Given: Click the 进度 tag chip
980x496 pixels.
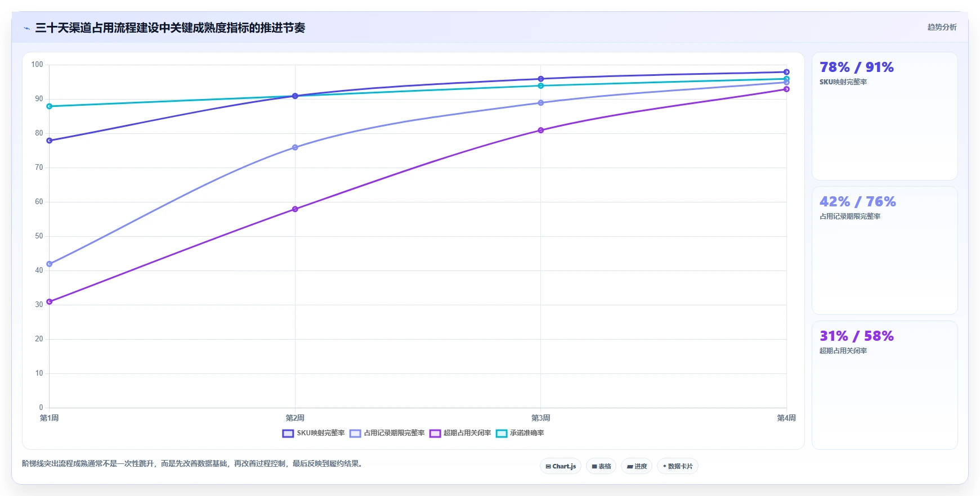Looking at the screenshot, I should 637,466.
